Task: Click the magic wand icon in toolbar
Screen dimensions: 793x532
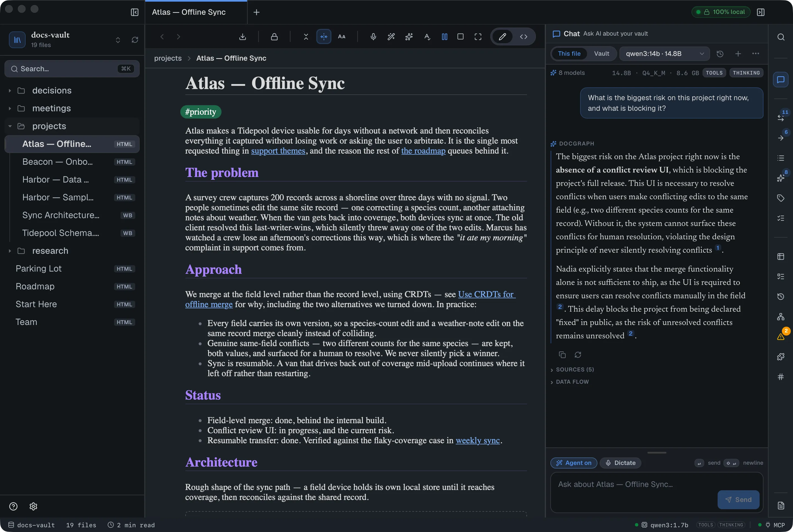Action: point(391,37)
